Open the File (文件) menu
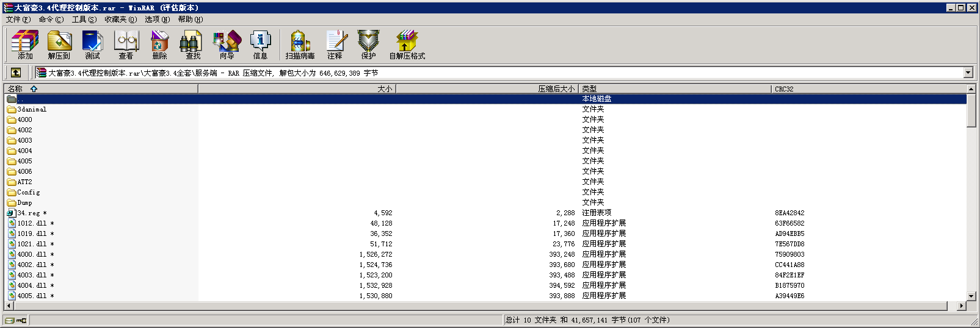Viewport: 980px width, 328px height. pyautogui.click(x=18, y=20)
